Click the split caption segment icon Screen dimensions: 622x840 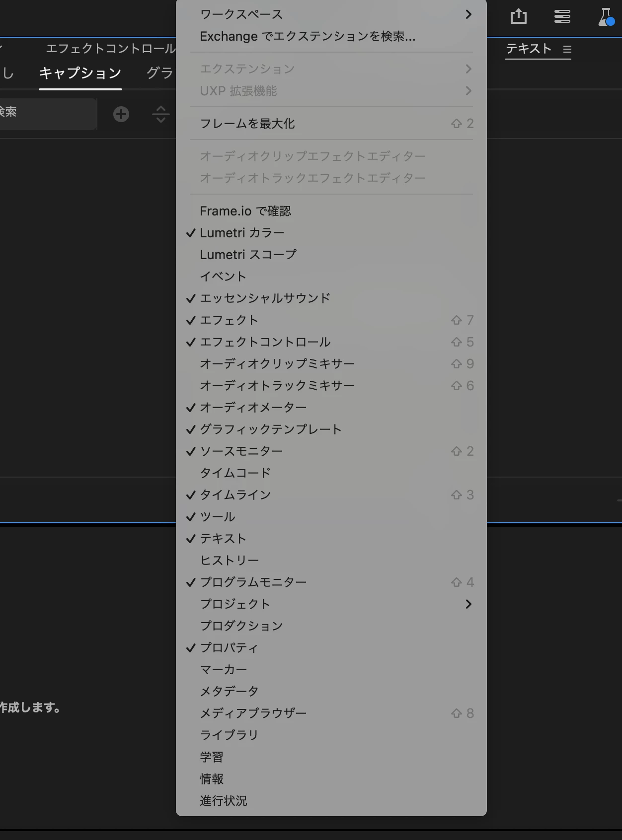(161, 114)
